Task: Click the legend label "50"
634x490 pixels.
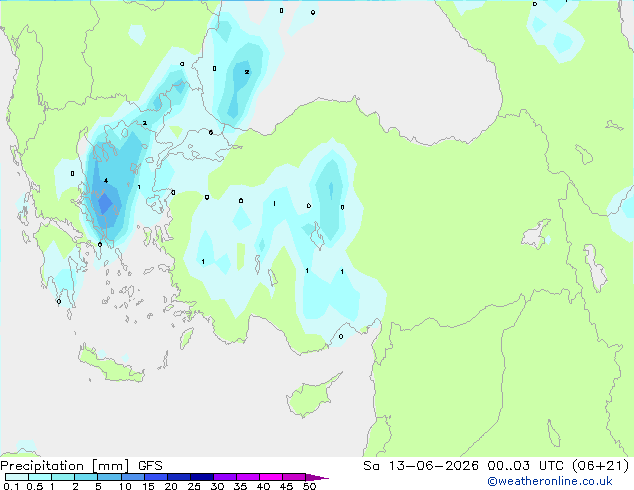Action: (309, 486)
